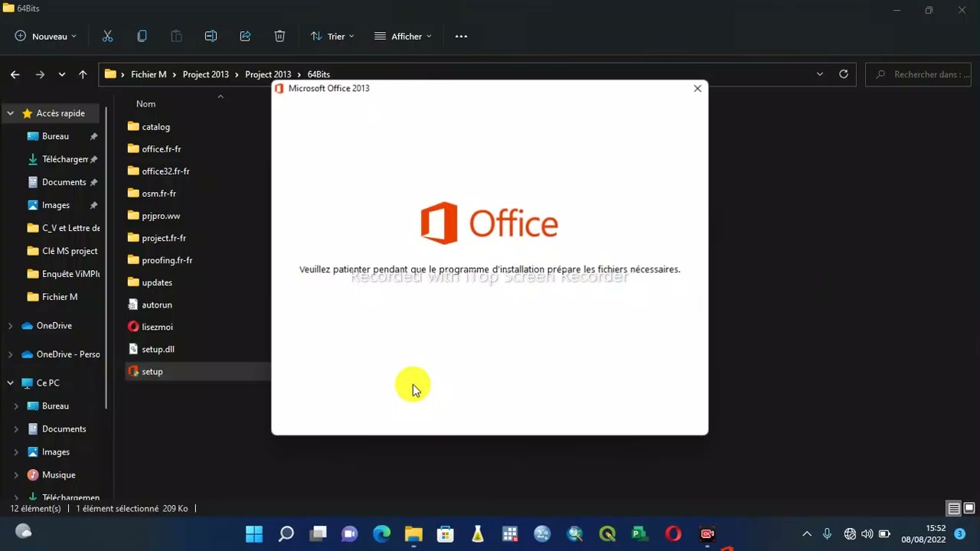The height and width of the screenshot is (551, 980).
Task: Refresh the folder view
Action: click(844, 74)
